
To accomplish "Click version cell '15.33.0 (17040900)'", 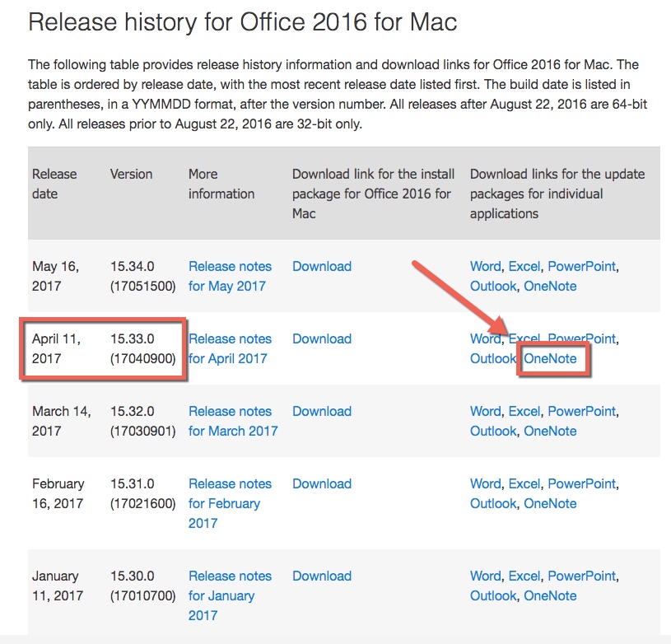I will (143, 348).
